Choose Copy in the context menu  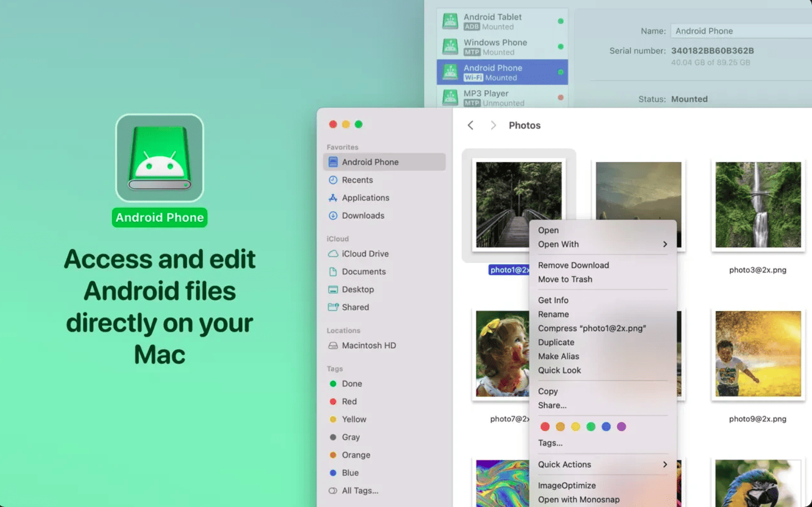pos(548,391)
